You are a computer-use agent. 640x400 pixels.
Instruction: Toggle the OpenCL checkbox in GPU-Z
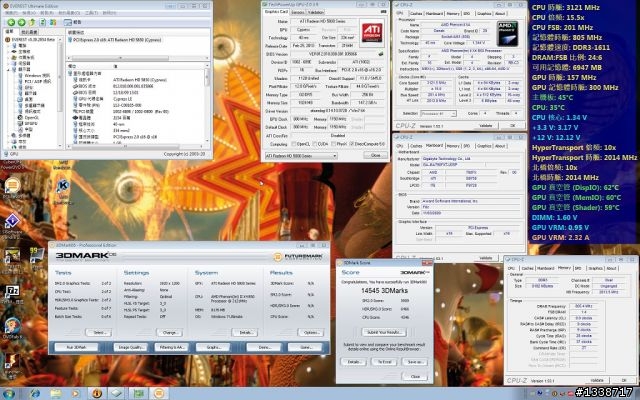pos(294,144)
